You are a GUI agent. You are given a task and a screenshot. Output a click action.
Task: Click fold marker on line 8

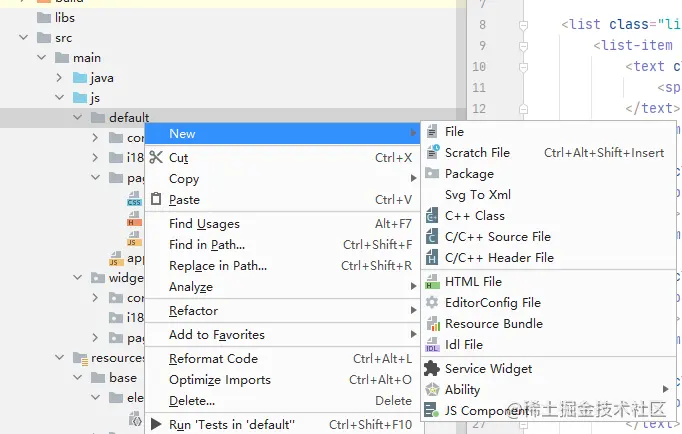point(524,25)
